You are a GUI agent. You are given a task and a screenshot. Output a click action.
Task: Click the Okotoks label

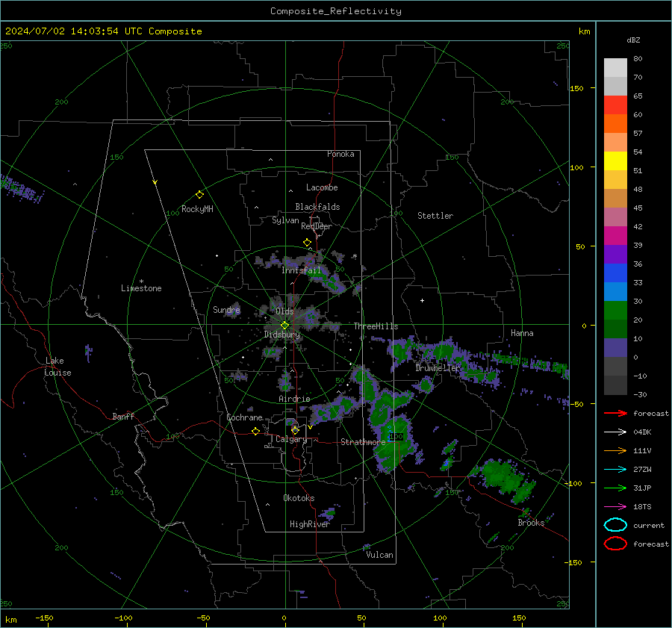coord(299,498)
